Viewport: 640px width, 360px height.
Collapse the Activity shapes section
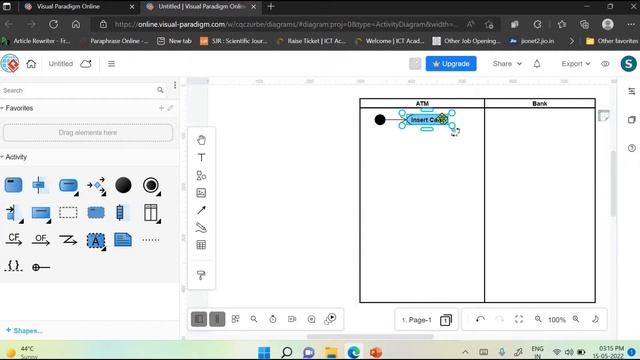click(x=2, y=157)
